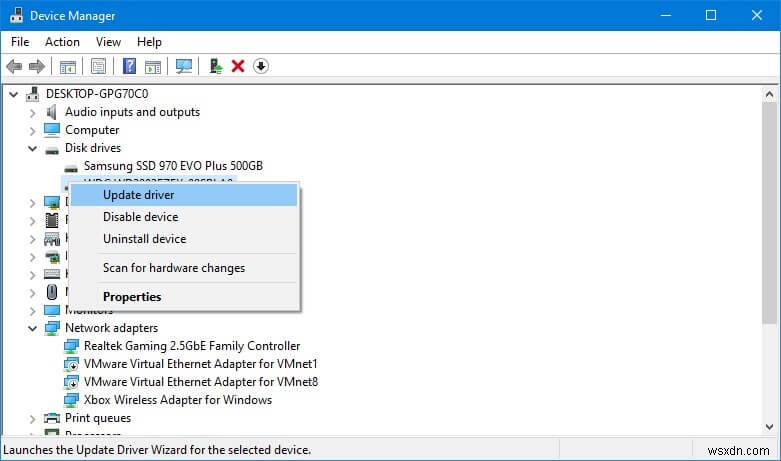Screen dimensions: 781x461
Task: Click the Network adapters category icon
Action: 52,328
